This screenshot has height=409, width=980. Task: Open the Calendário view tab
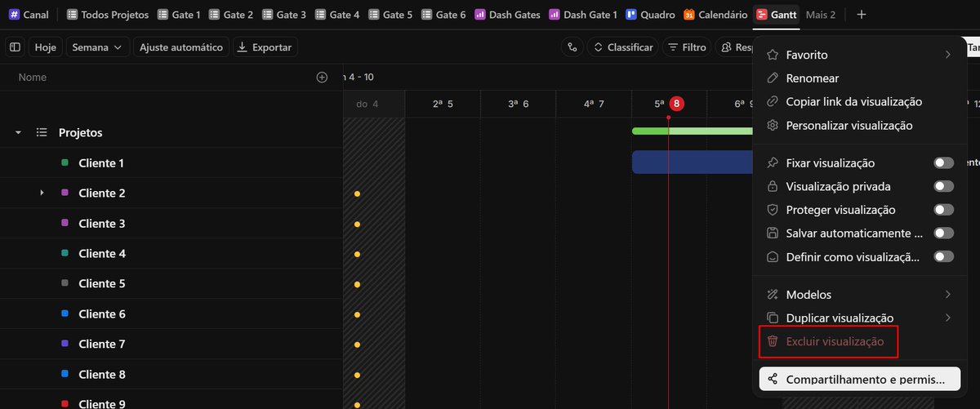pyautogui.click(x=715, y=15)
